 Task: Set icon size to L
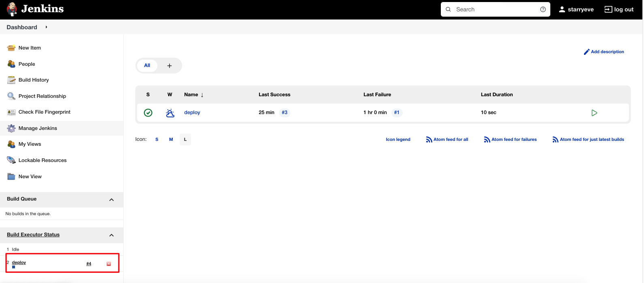tap(185, 140)
